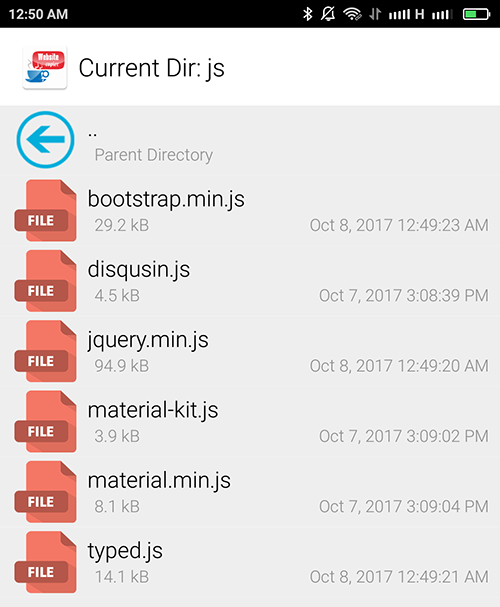Tap the file icon beside typed.js
This screenshot has width=500, height=607.
pyautogui.click(x=45, y=562)
